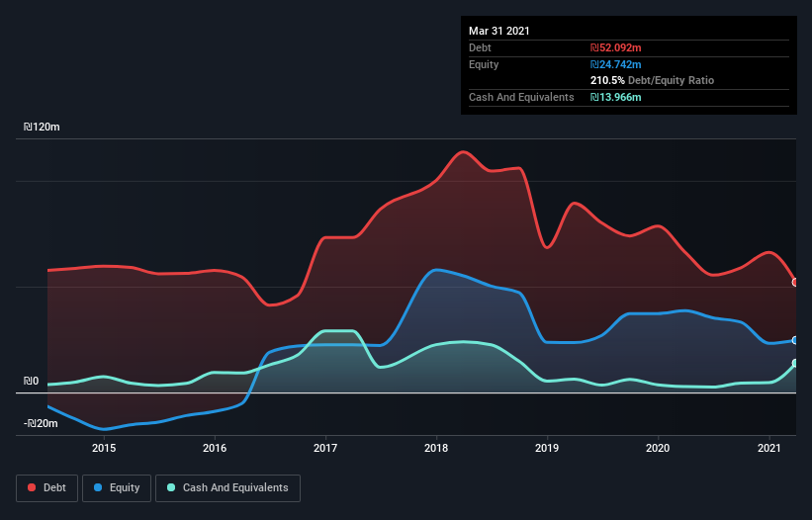Click the blue Equity endpoint marker
Viewport: 812px width, 520px height.
795,340
